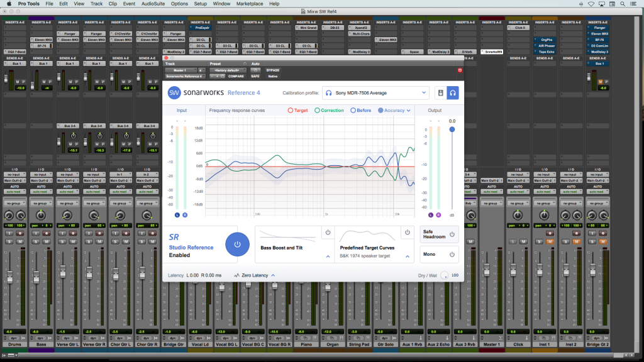Screen dimensions: 644x362
Task: Toggle the Before curve display
Action: [x=360, y=111]
